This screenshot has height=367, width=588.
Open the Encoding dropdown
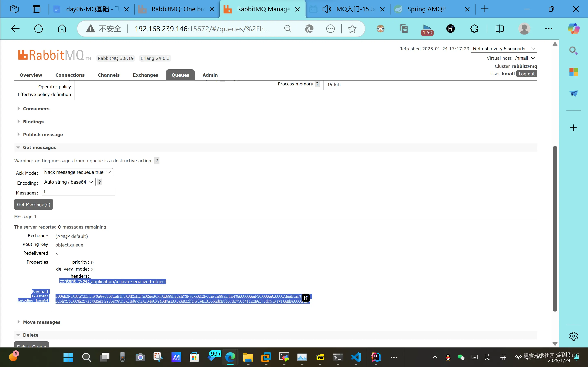tap(69, 182)
